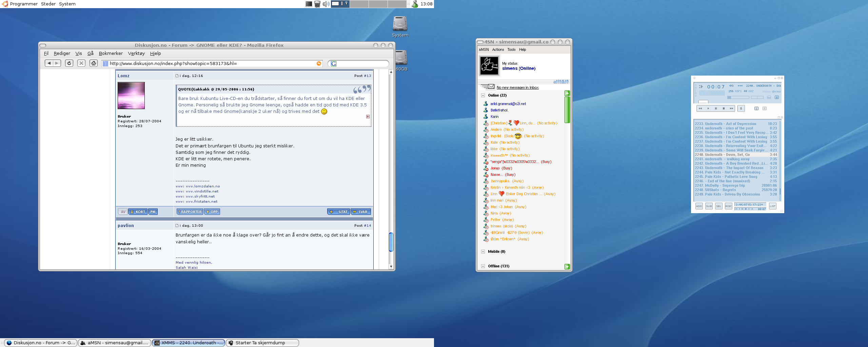The width and height of the screenshot is (868, 347).
Task: Open the System menu in top panel
Action: (67, 4)
